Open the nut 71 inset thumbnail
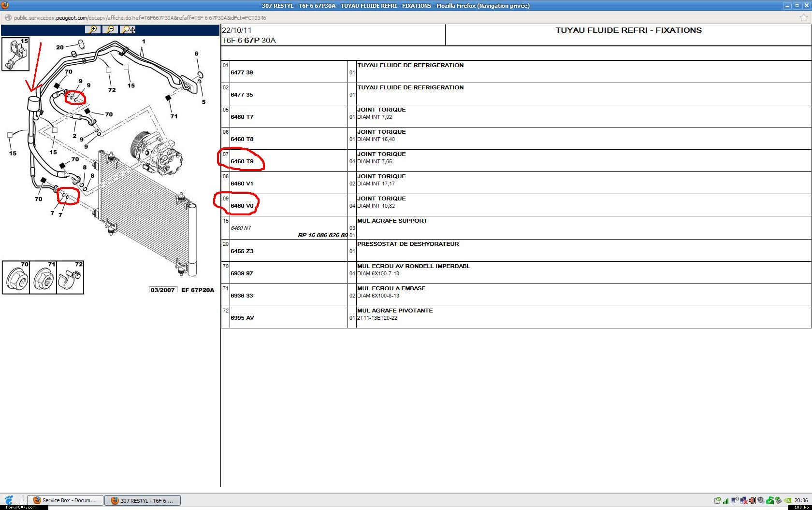812x510 pixels. coord(43,277)
